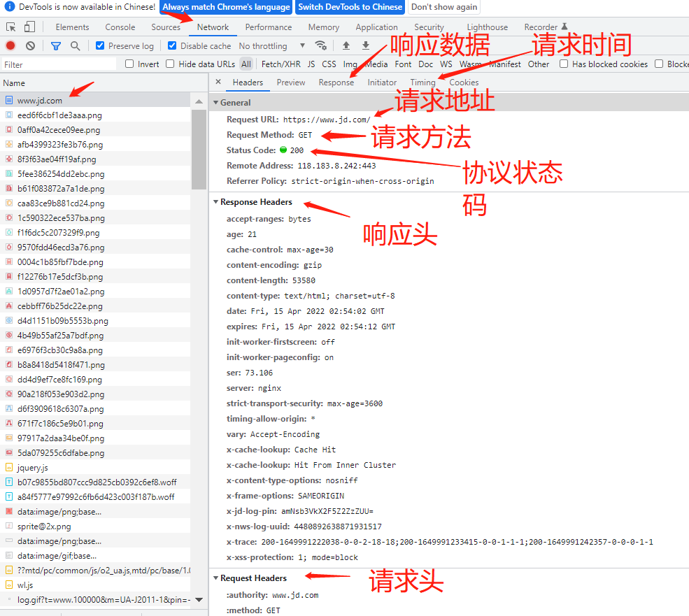Click the import HAR upload icon

click(x=346, y=45)
